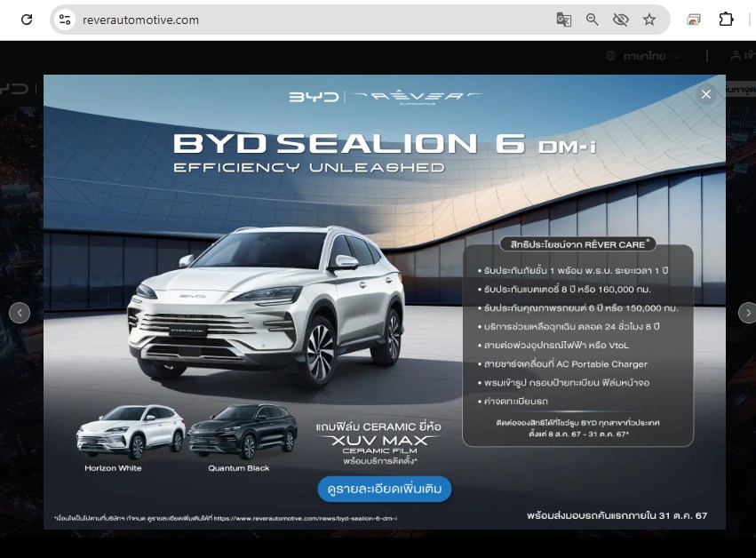The width and height of the screenshot is (756, 558).
Task: Click the Horizon White label
Action: (114, 468)
